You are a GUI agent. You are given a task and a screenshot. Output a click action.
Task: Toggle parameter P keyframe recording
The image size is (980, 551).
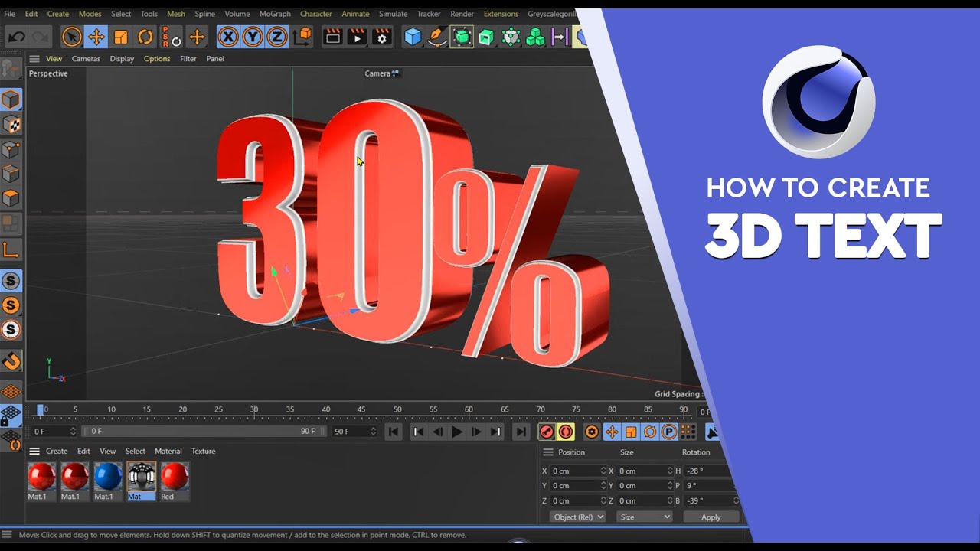pyautogui.click(x=668, y=432)
